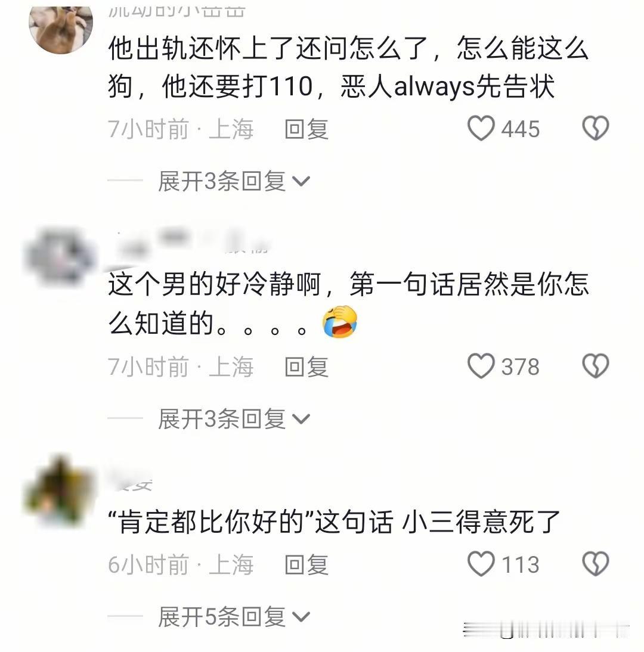Tap the 445 like count
This screenshot has width=644, height=652.
coord(520,129)
